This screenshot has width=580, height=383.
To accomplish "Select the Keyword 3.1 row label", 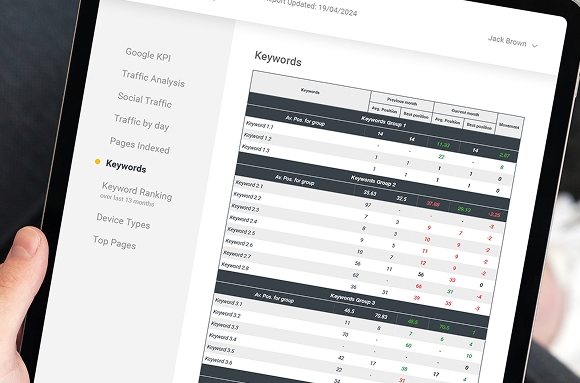I will 228,302.
